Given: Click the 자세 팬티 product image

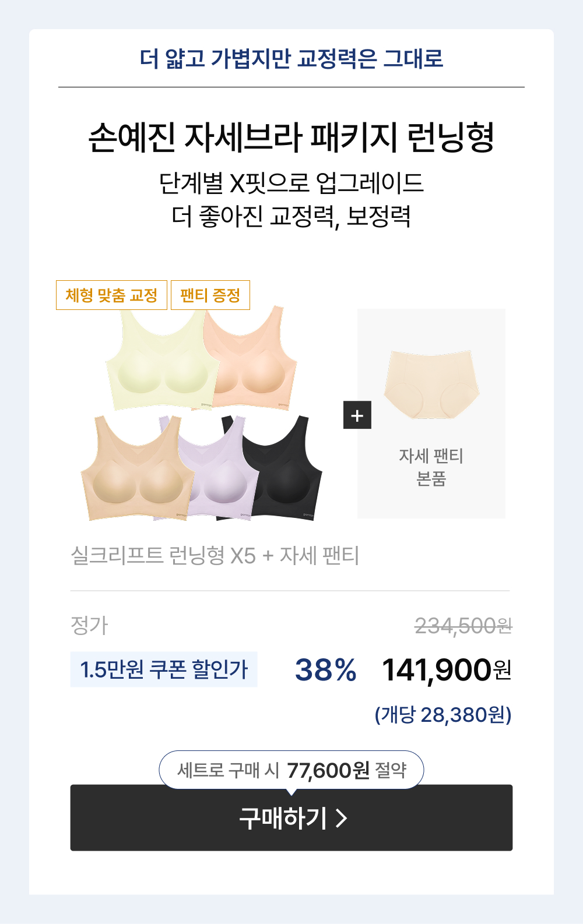Looking at the screenshot, I should click(x=431, y=385).
